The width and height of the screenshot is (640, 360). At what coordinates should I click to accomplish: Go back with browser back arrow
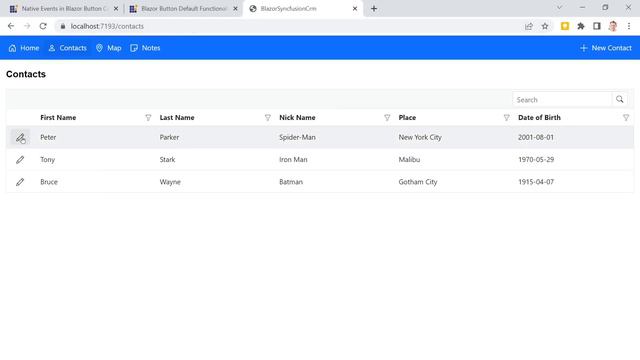(x=11, y=26)
